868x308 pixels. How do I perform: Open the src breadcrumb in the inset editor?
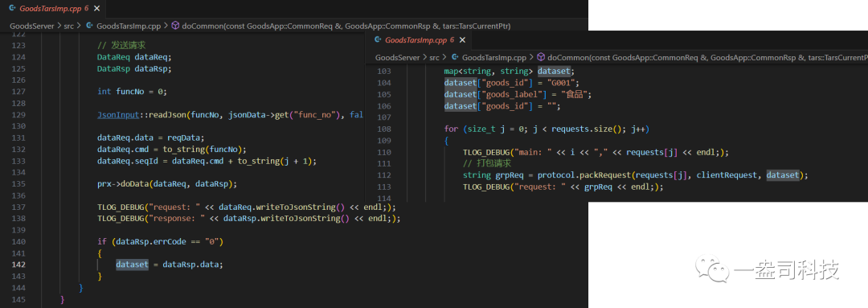coord(435,57)
